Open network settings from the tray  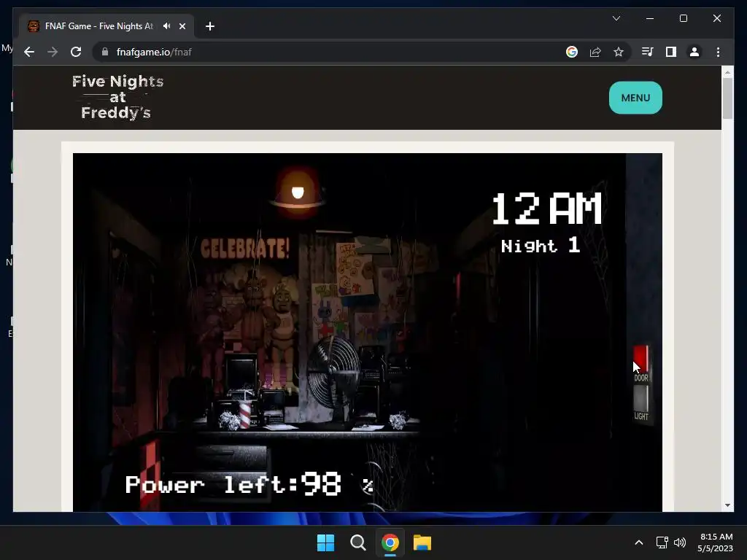(662, 542)
